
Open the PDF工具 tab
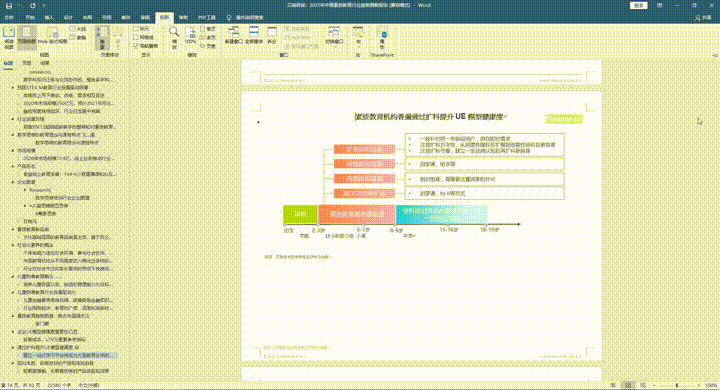point(207,17)
